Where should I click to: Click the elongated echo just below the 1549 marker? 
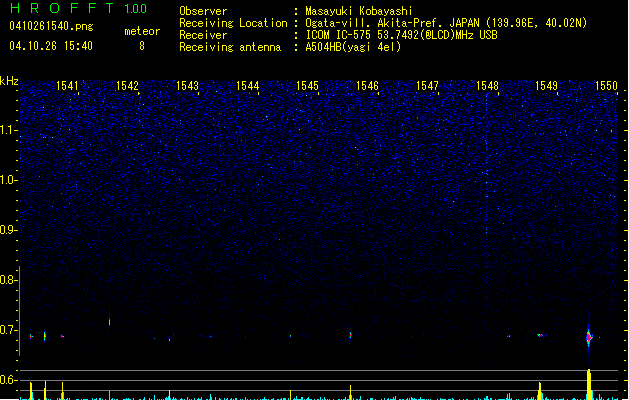[542, 335]
